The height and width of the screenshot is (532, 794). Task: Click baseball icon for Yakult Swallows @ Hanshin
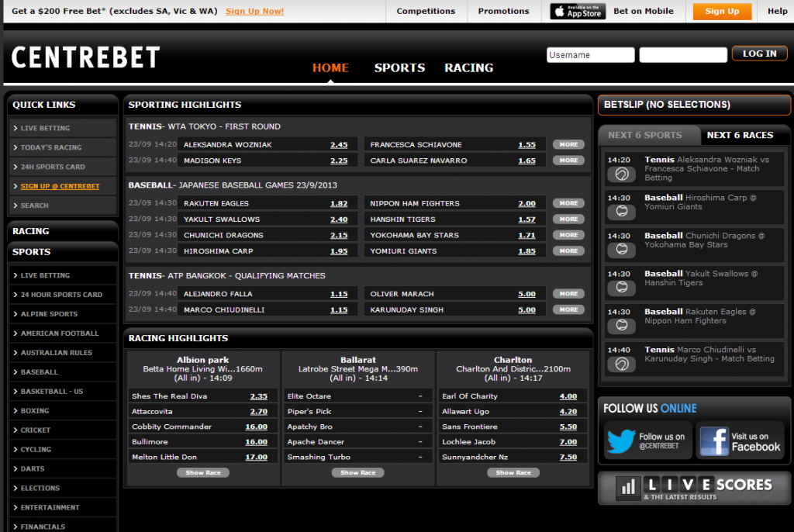click(621, 287)
